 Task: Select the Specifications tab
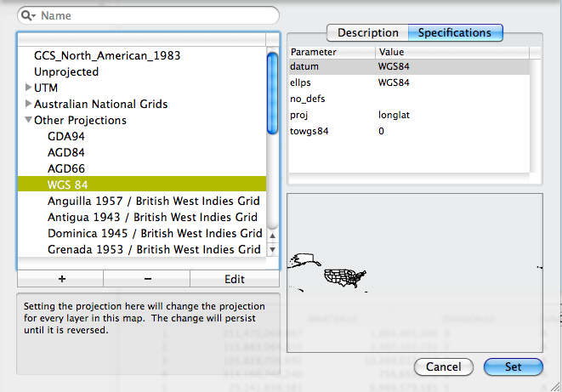(x=455, y=33)
